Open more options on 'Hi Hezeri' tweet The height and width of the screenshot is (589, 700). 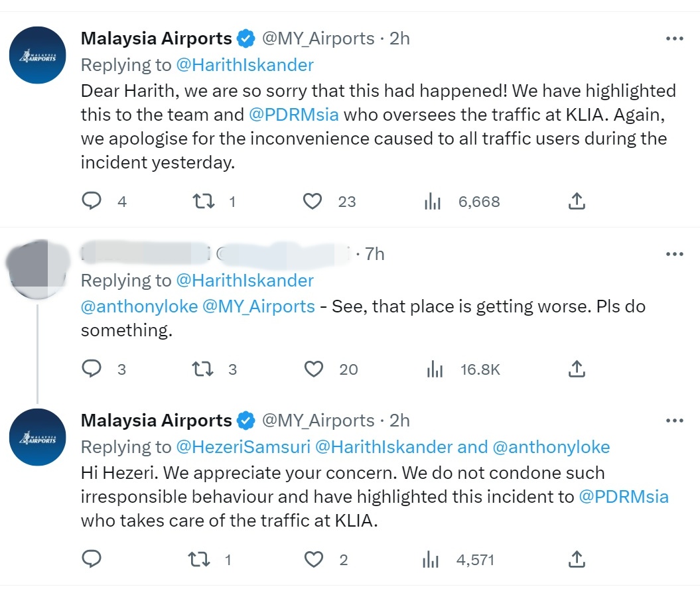[673, 421]
